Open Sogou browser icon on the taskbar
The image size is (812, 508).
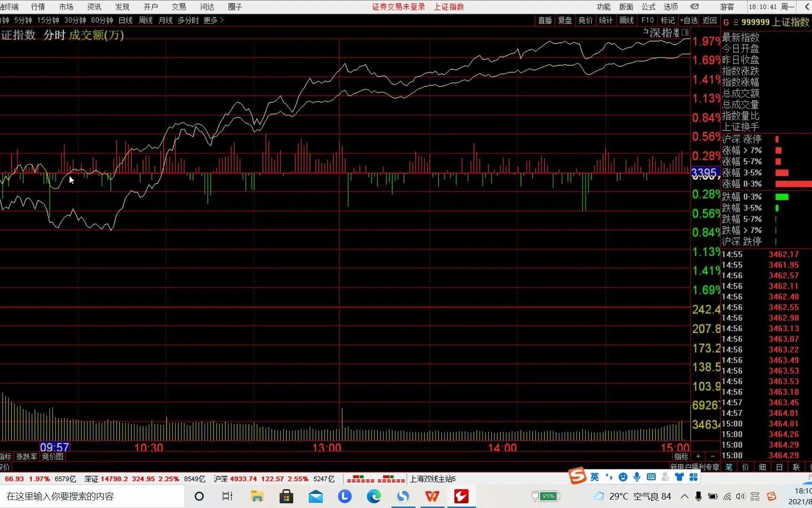pyautogui.click(x=403, y=496)
